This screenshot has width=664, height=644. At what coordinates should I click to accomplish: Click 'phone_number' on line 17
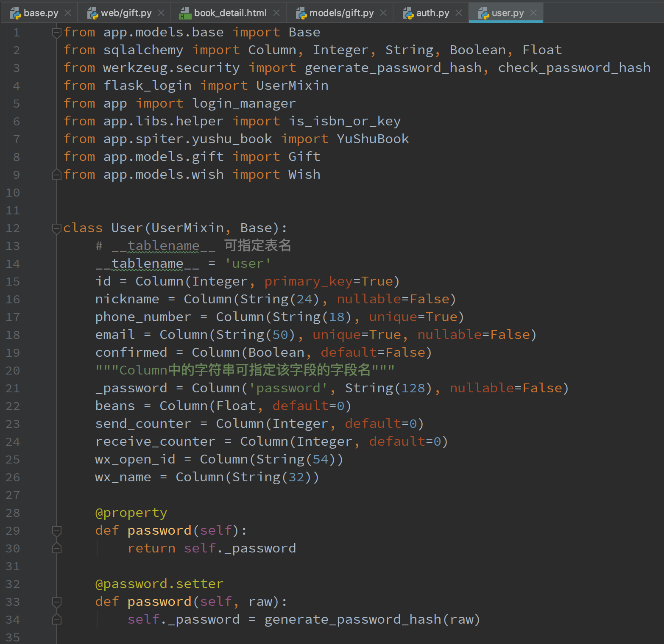pyautogui.click(x=143, y=317)
